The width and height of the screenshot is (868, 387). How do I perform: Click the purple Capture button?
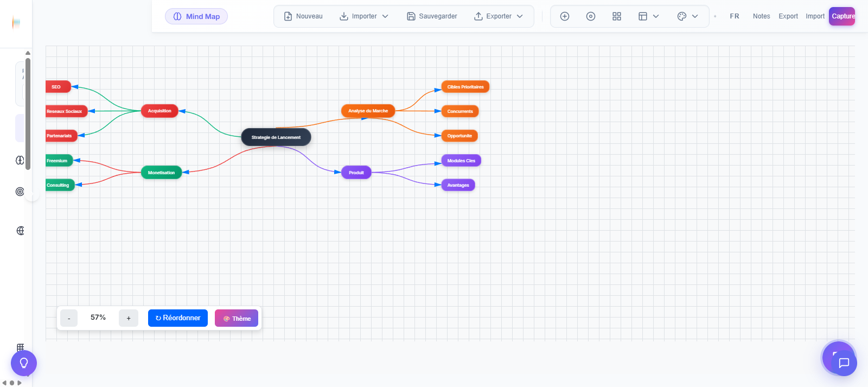(x=842, y=16)
